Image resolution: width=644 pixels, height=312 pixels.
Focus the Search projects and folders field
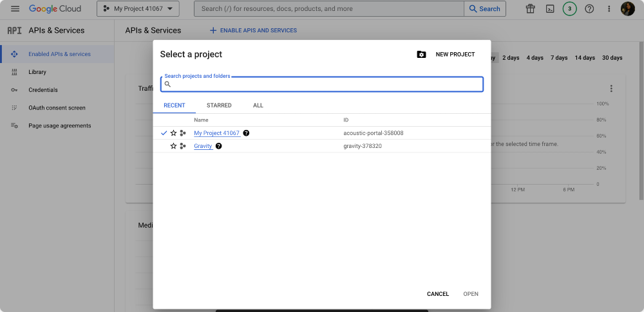click(x=321, y=84)
